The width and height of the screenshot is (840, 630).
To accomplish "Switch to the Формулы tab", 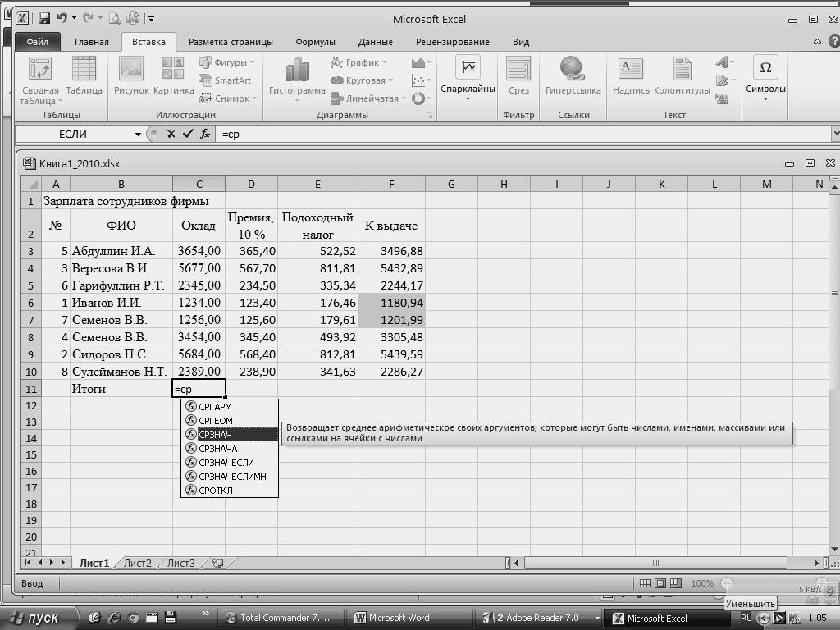I will (315, 42).
